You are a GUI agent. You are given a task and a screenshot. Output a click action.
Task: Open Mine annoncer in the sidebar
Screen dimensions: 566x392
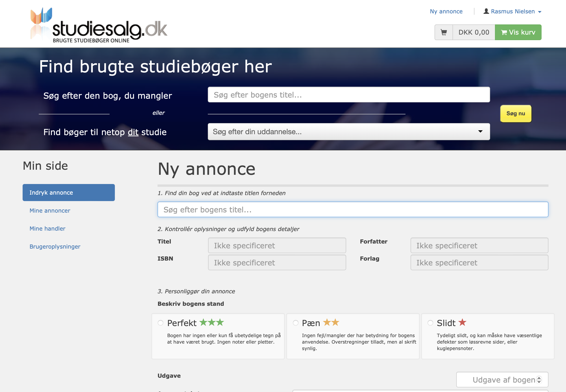50,211
